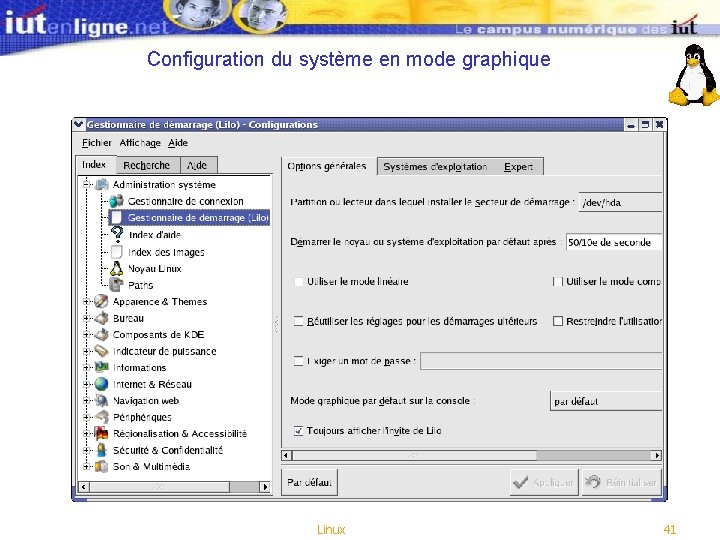The height and width of the screenshot is (540, 720).
Task: Collapse the Administration système tree node
Action: tap(86, 185)
